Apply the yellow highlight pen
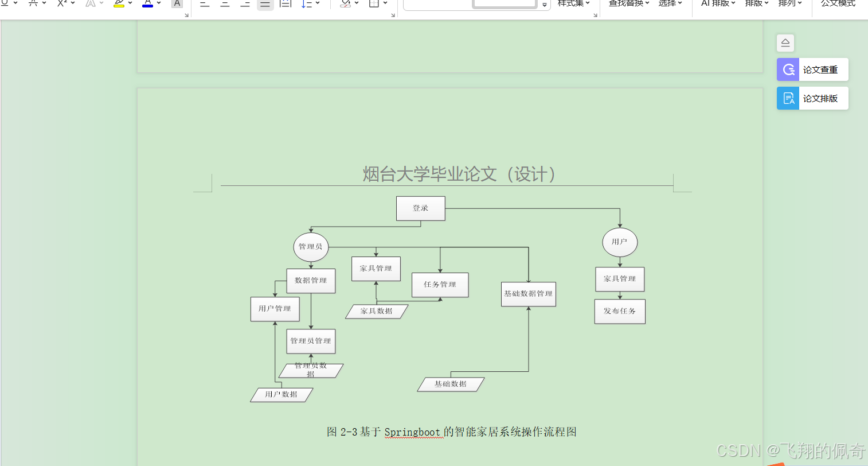 tap(119, 3)
